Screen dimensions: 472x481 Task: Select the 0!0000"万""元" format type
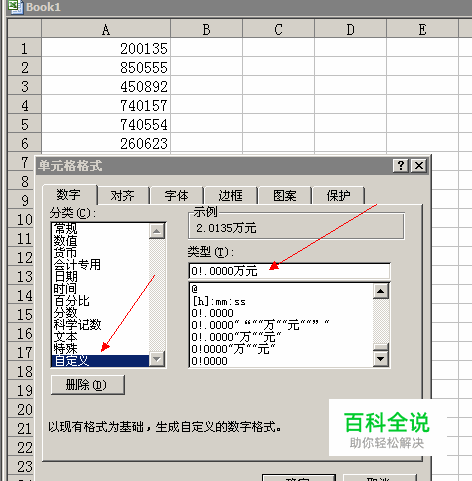pyautogui.click(x=282, y=349)
